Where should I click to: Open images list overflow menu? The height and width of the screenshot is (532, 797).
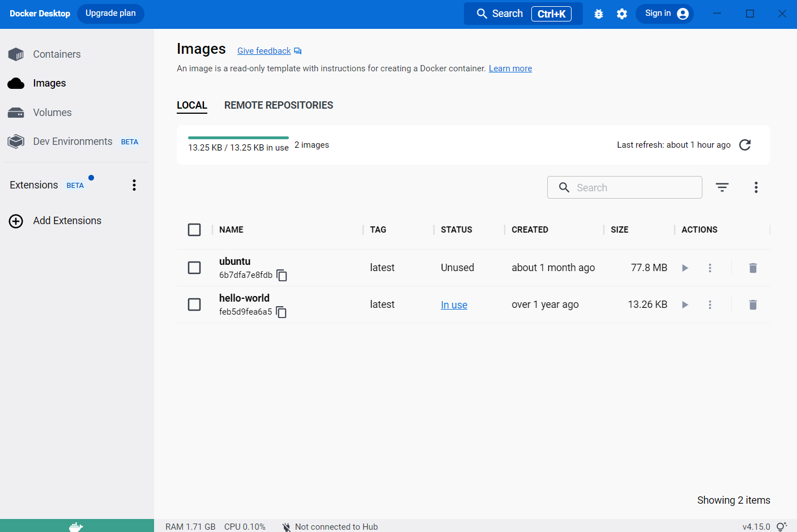(x=756, y=187)
